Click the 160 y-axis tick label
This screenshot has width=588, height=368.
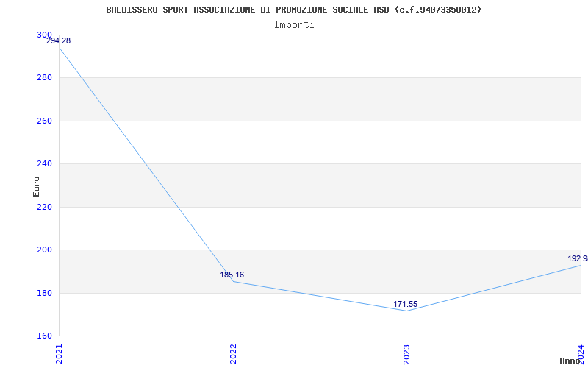[44, 336]
